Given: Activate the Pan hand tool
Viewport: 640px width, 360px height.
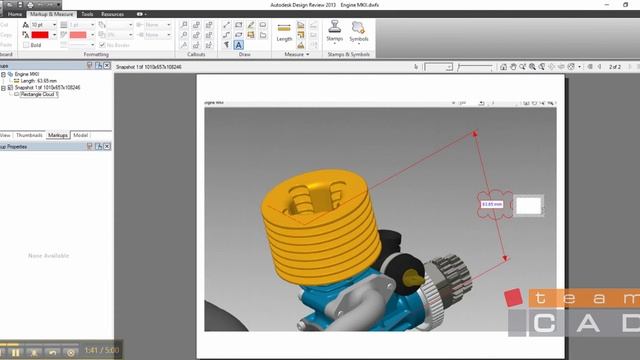Looking at the screenshot, I should pos(513,67).
